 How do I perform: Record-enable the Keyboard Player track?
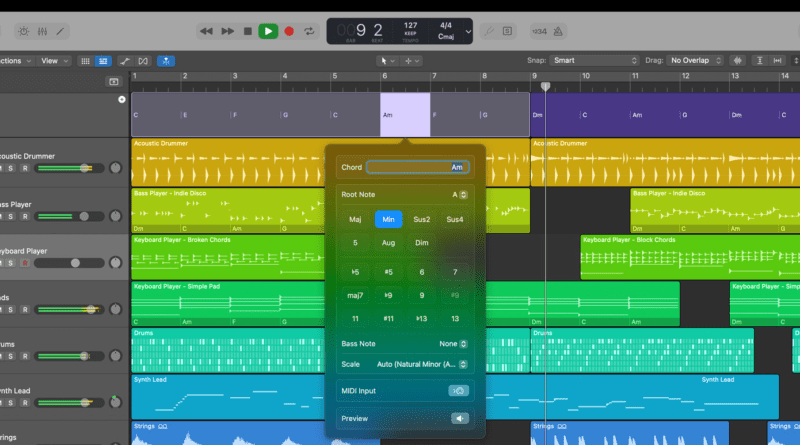click(x=24, y=263)
